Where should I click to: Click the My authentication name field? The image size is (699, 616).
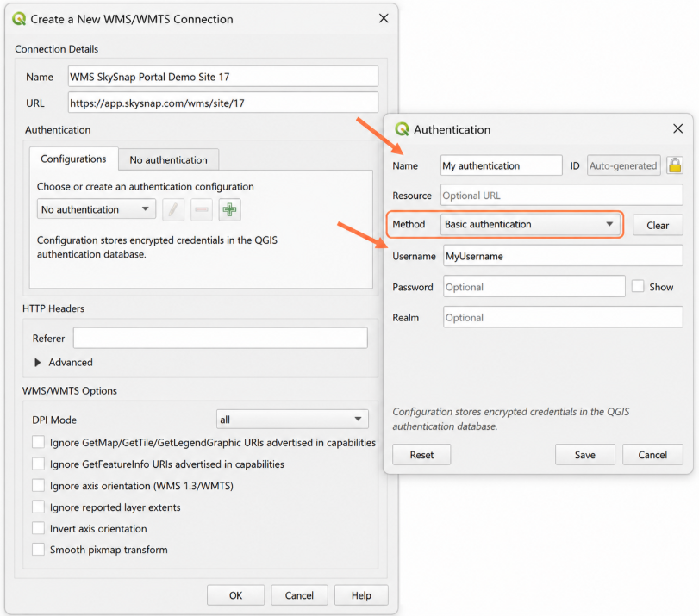point(502,165)
